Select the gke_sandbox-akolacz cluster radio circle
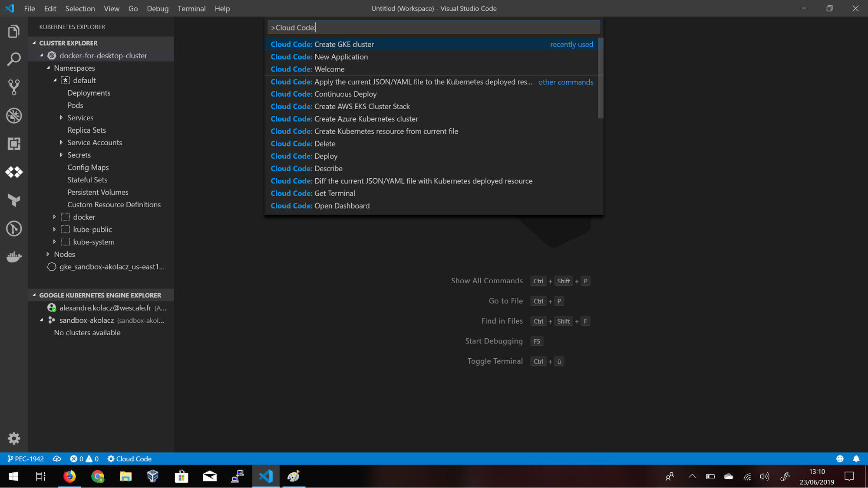Screen dimensions: 868x488 (x=52, y=267)
